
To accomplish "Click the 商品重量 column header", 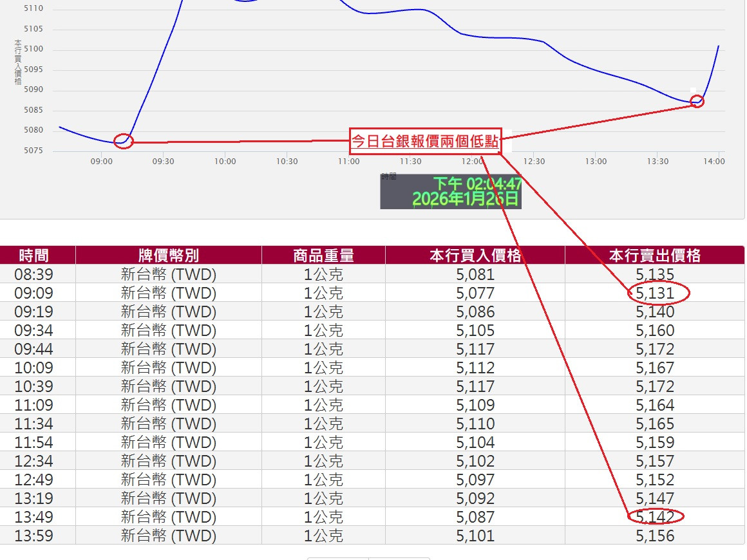I will click(x=323, y=256).
